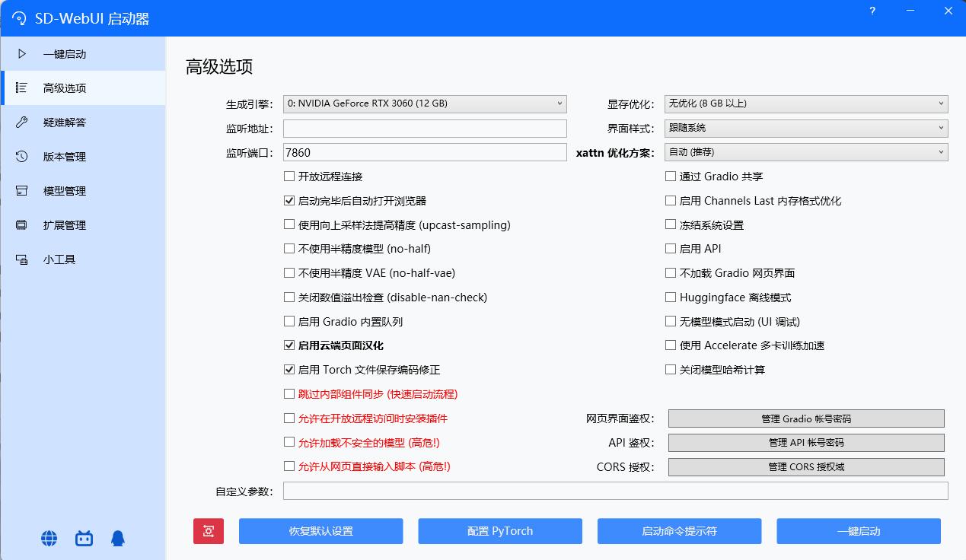
Task: Switch to the 一键启动 sidebar tab
Action: pos(21,53)
